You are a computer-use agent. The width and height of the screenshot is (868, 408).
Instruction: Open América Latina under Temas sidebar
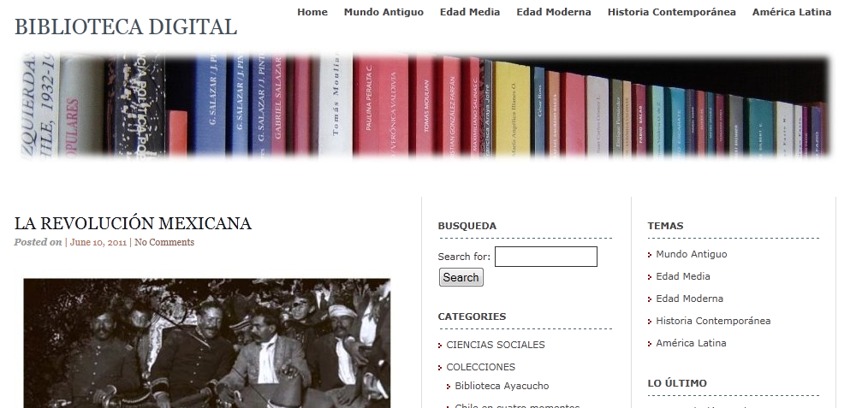coord(691,343)
